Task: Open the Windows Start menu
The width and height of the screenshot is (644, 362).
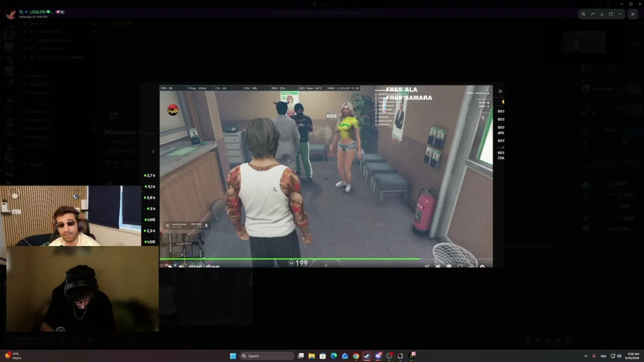Action: pos(233,356)
